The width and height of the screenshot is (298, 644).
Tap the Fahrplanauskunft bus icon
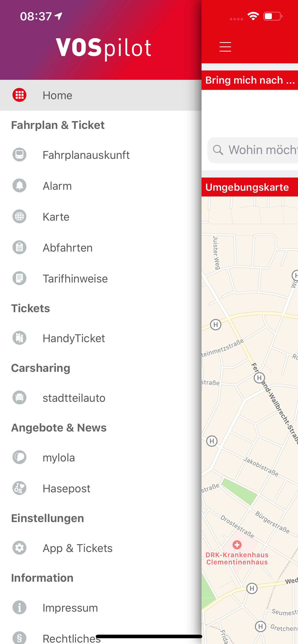click(19, 155)
